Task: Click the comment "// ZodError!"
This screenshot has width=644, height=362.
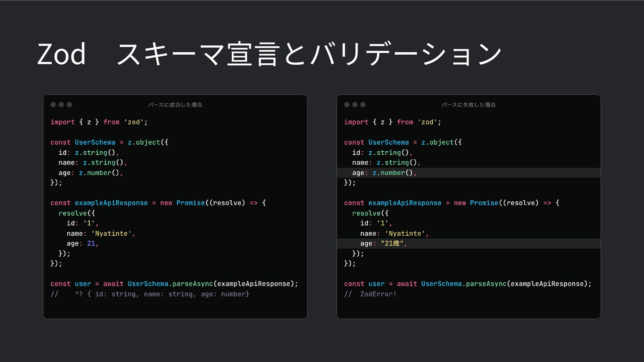Action: pos(370,294)
